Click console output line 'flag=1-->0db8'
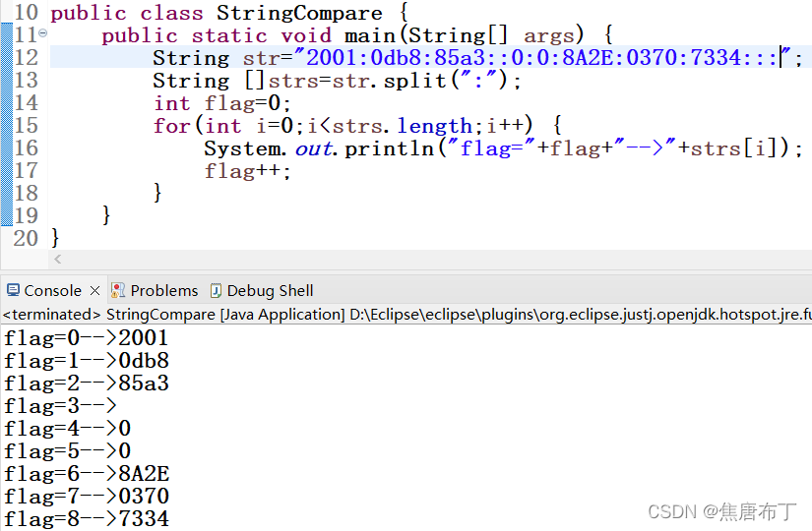Image resolution: width=812 pixels, height=531 pixels. [86, 361]
